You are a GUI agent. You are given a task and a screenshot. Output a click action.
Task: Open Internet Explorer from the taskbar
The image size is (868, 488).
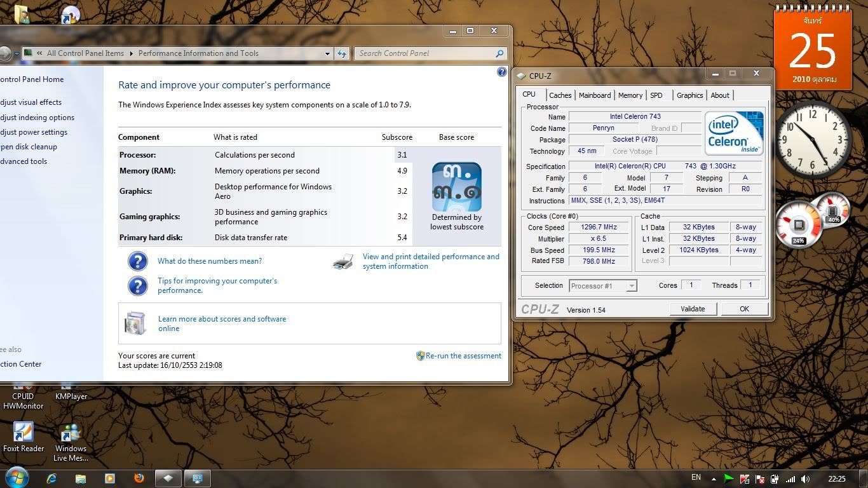(51, 478)
